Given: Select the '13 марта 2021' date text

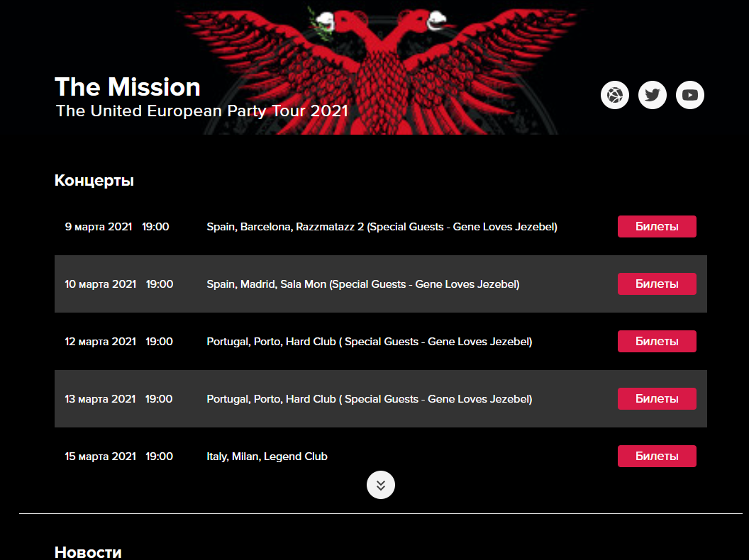Looking at the screenshot, I should [x=100, y=398].
